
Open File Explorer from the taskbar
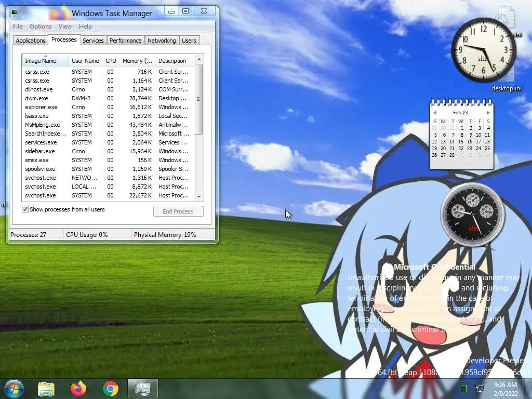46,389
